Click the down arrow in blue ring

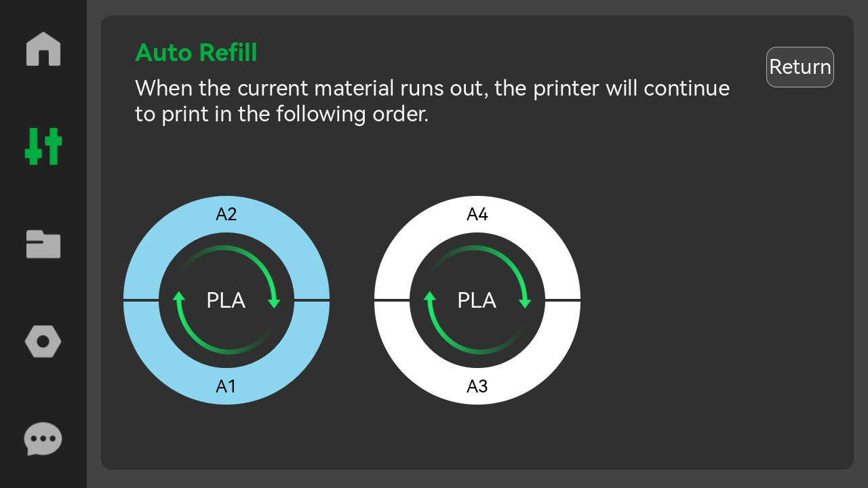coord(274,302)
